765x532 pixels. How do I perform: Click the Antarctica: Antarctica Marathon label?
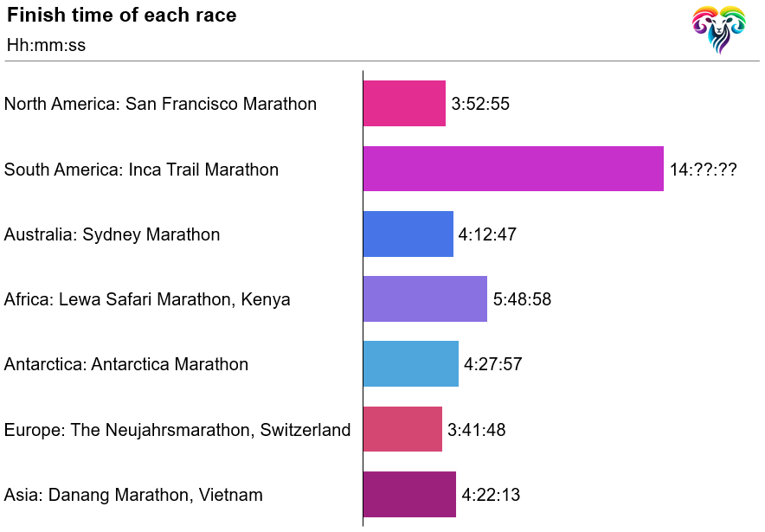(126, 364)
